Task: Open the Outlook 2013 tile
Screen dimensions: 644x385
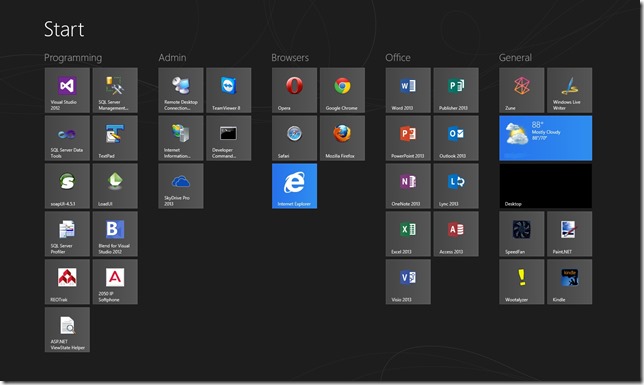Action: click(456, 138)
